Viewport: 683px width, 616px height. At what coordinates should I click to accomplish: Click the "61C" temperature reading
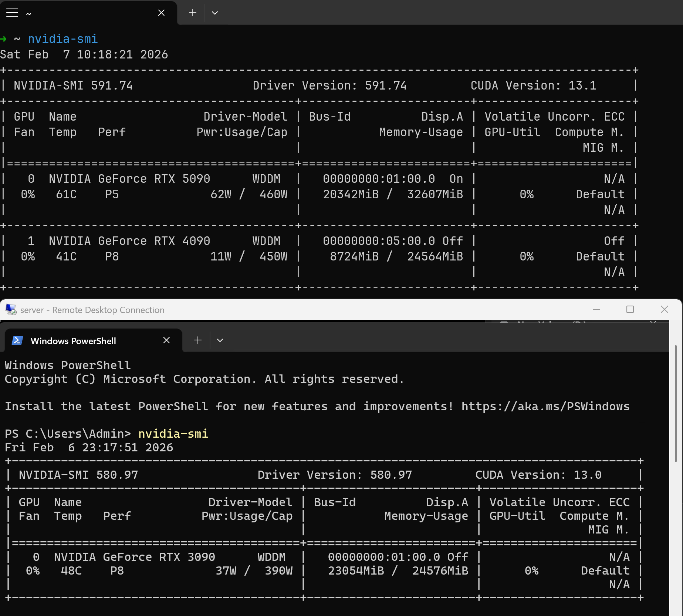[67, 195]
